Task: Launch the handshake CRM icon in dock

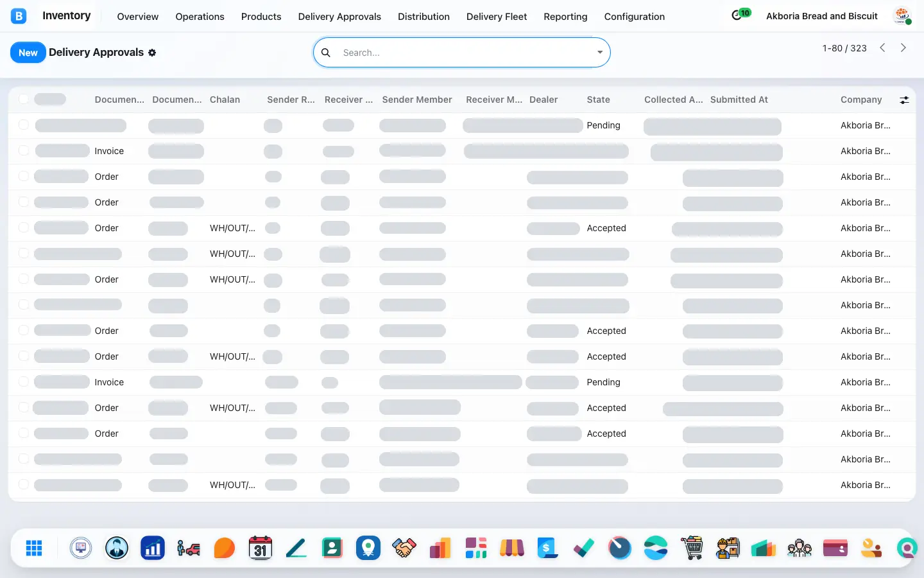Action: (x=404, y=548)
